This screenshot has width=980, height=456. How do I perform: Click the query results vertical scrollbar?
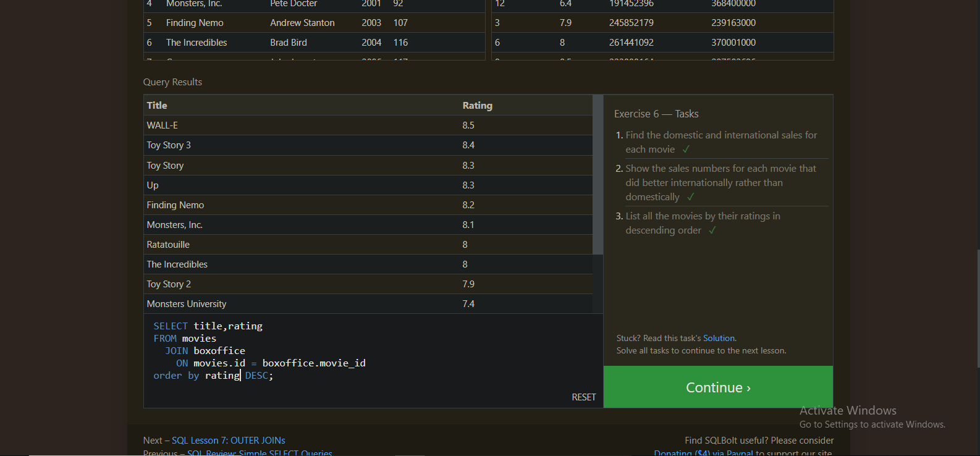point(598,175)
